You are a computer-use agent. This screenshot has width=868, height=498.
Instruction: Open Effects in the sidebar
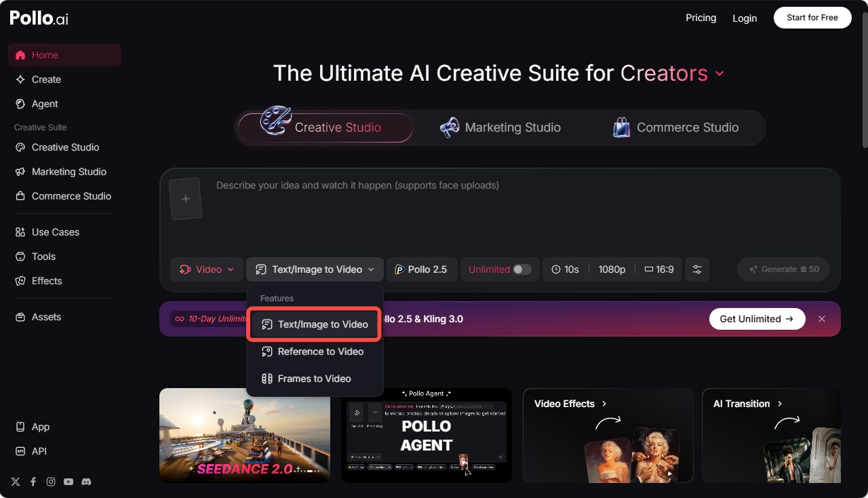click(64, 281)
